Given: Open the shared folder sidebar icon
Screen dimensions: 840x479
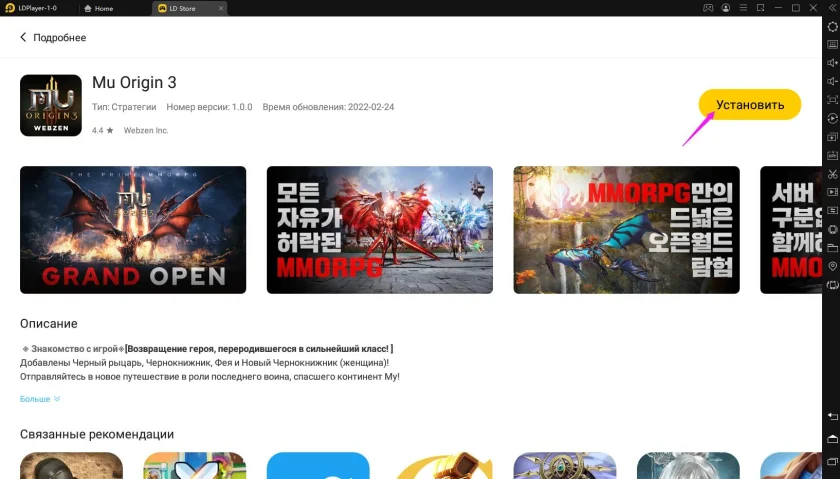Looking at the screenshot, I should (x=832, y=248).
